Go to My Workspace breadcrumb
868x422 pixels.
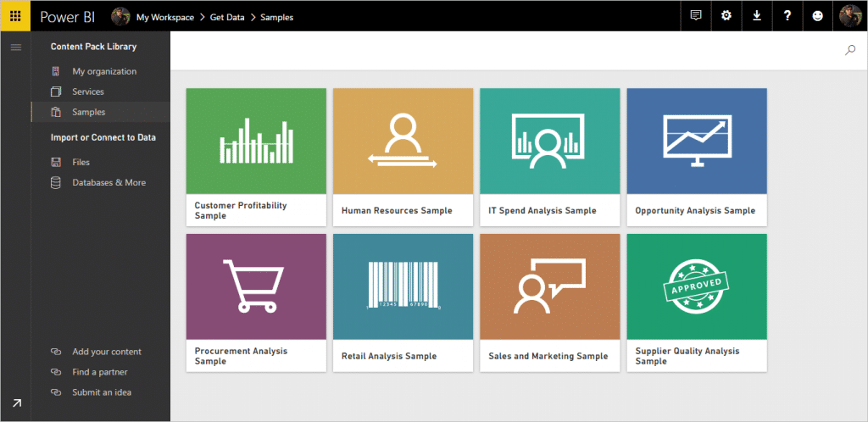(x=165, y=17)
